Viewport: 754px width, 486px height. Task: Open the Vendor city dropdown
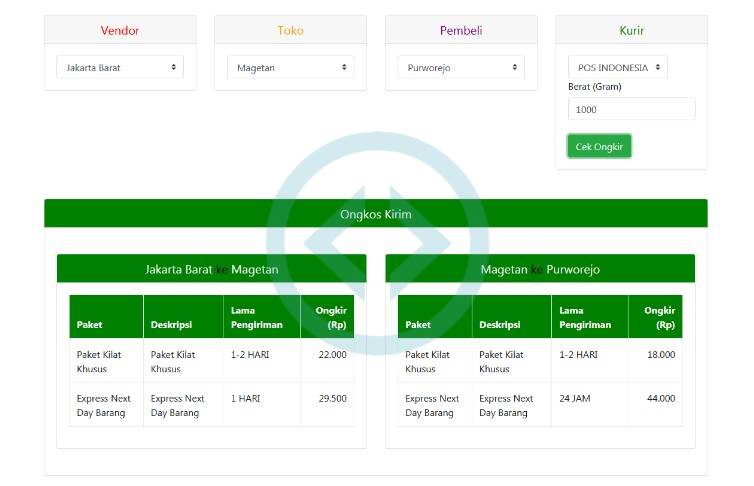click(119, 68)
